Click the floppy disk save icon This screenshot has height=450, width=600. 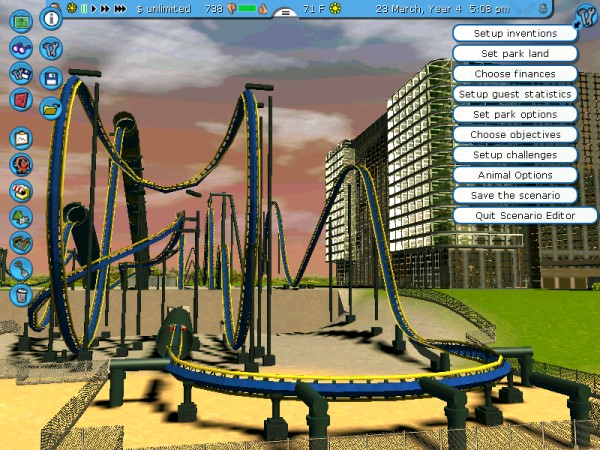(51, 78)
